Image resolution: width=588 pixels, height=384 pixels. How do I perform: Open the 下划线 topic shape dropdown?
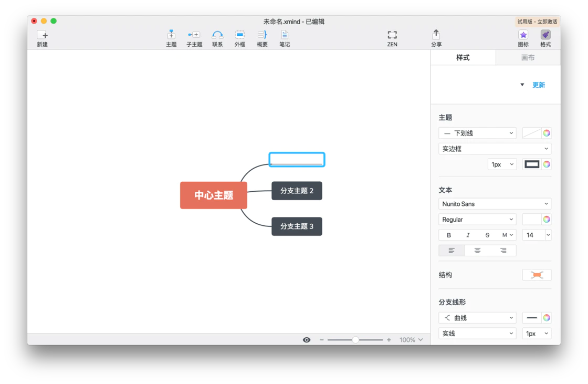[477, 133]
